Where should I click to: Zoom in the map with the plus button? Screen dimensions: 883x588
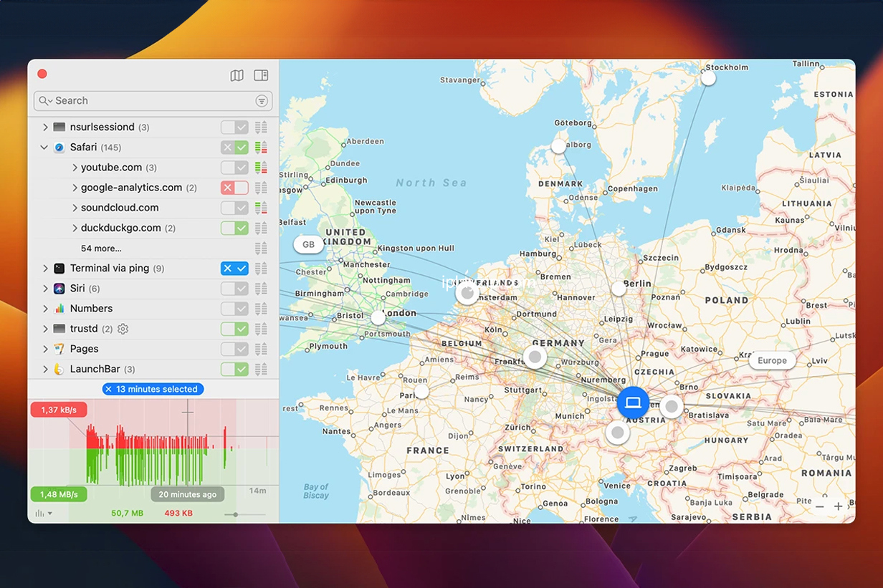(x=838, y=507)
